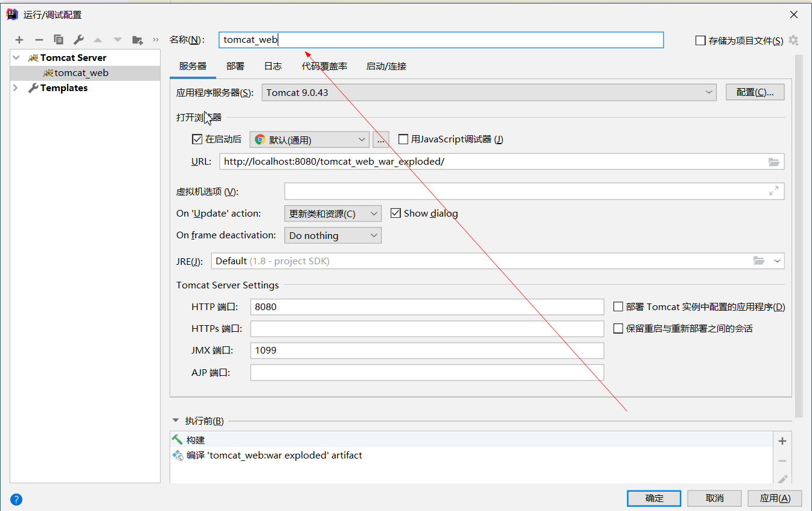Add a before-launch task

[782, 441]
